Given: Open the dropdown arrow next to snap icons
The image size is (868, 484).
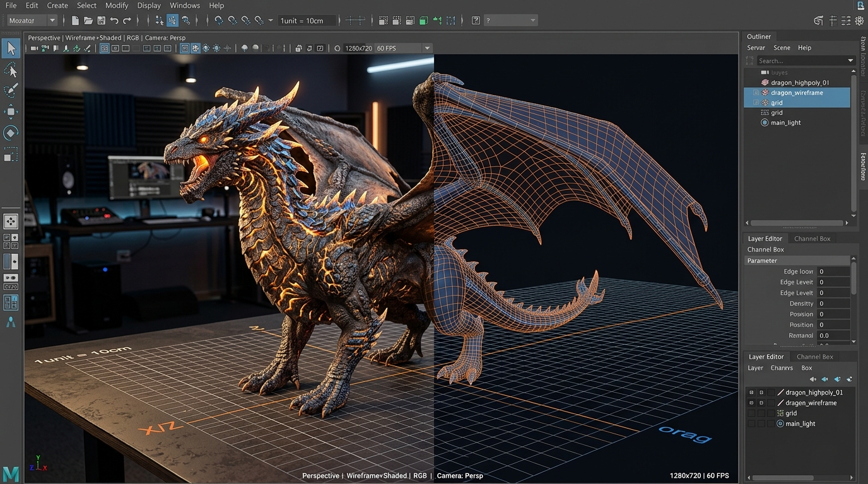Looking at the screenshot, I should [271, 21].
